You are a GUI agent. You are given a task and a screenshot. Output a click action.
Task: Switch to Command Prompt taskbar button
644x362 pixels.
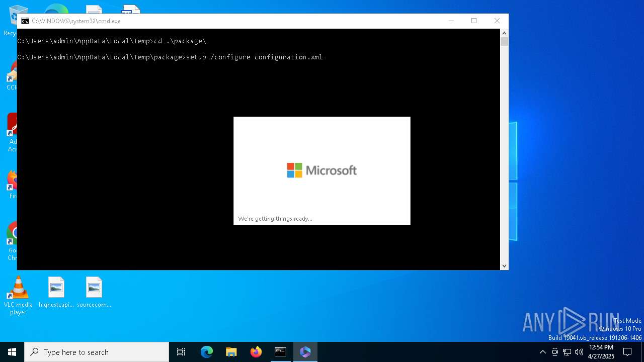coord(280,352)
